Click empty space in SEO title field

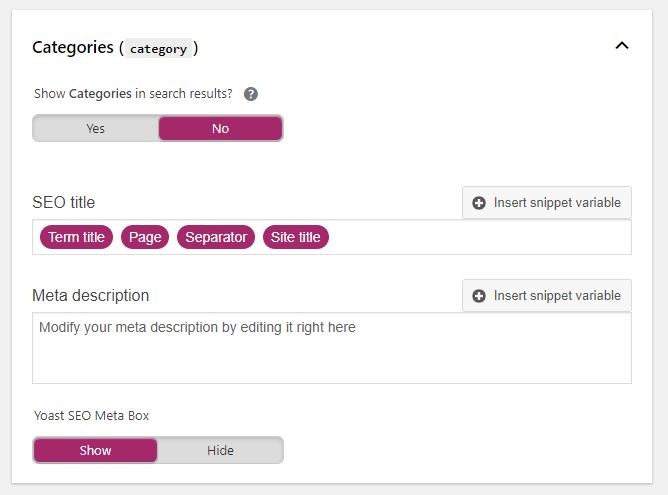pos(480,237)
